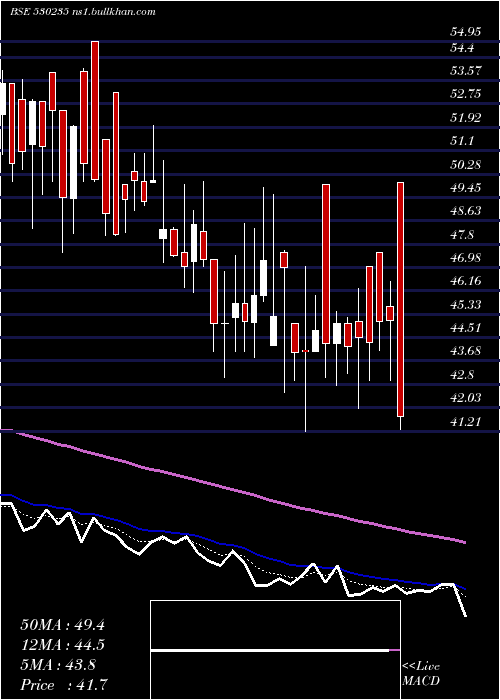500x700 pixels.
Task: Click the 46.16 price axis label
Action: pos(466,281)
